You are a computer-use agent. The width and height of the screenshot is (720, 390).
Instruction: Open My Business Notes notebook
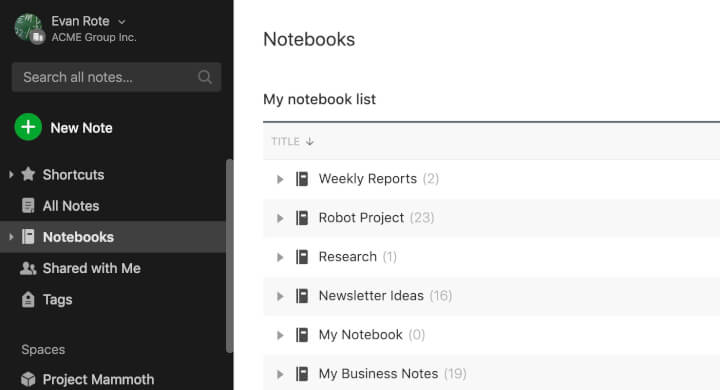pyautogui.click(x=378, y=374)
